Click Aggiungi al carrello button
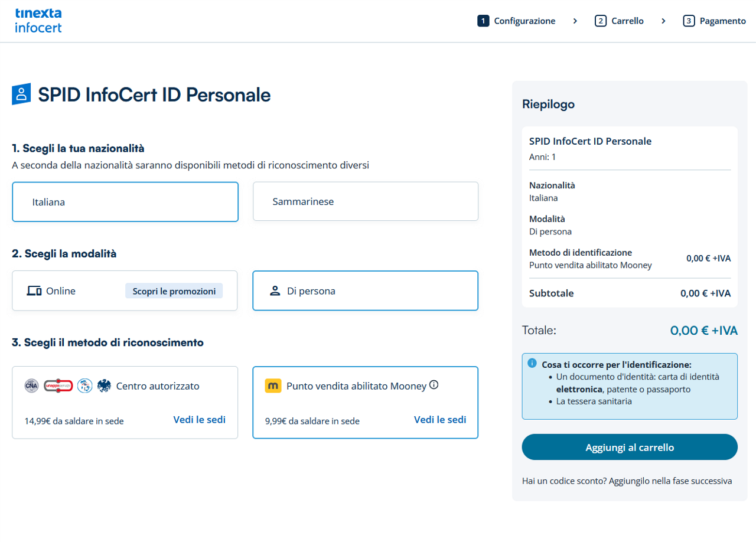The width and height of the screenshot is (756, 542). point(630,447)
